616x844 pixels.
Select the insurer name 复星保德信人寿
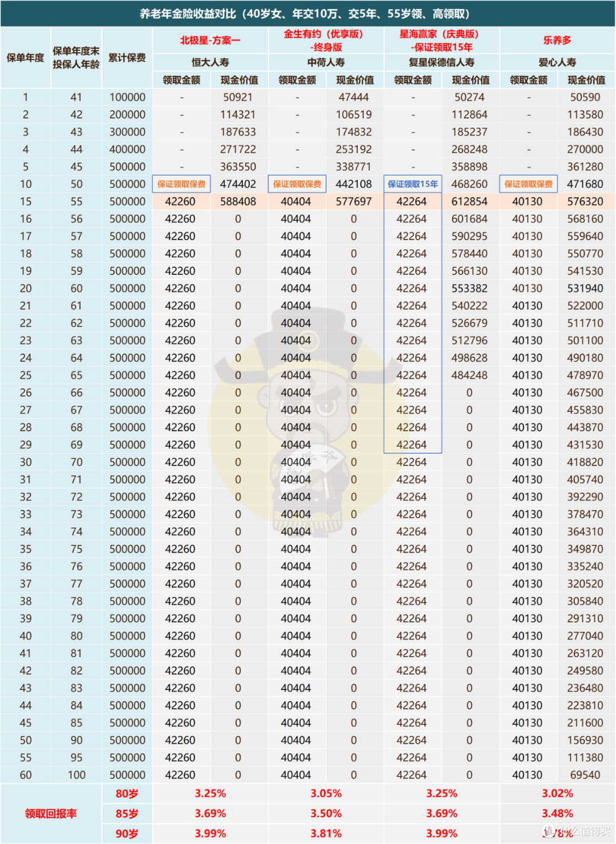point(441,62)
